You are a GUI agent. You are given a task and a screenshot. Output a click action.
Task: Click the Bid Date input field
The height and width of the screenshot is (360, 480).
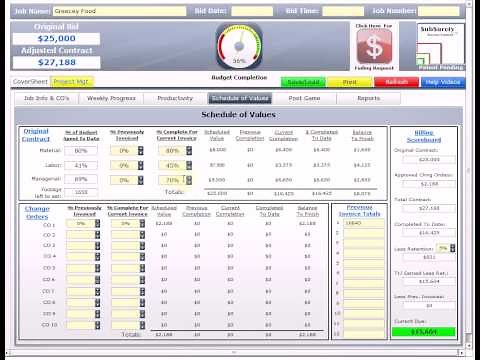click(252, 11)
